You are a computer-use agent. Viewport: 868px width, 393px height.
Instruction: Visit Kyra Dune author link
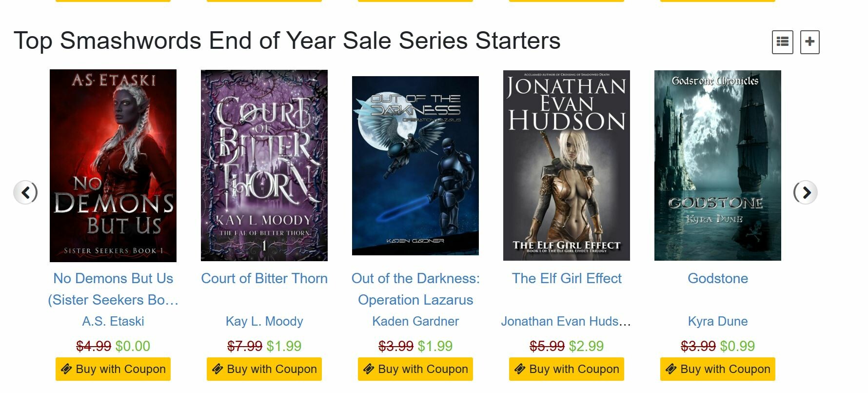click(x=718, y=321)
